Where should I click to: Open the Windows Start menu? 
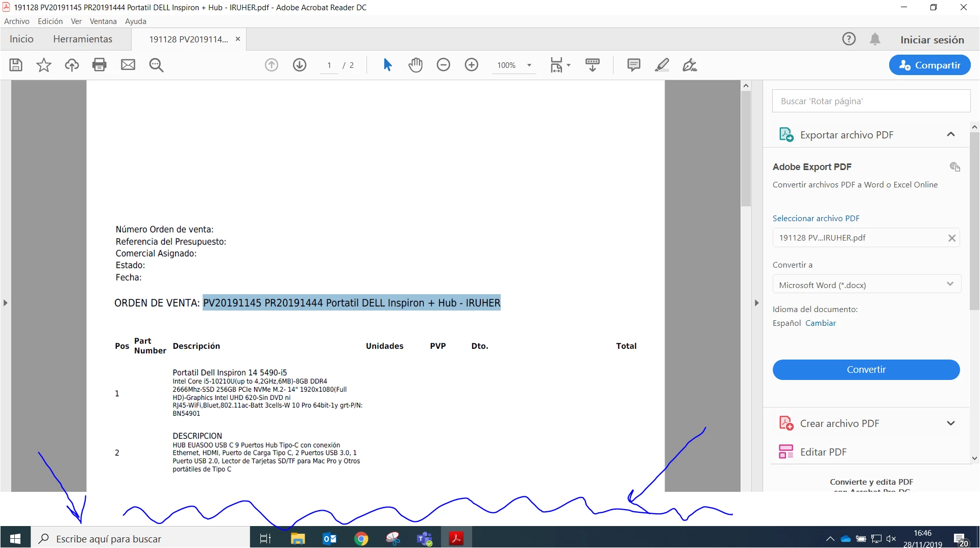(15, 538)
